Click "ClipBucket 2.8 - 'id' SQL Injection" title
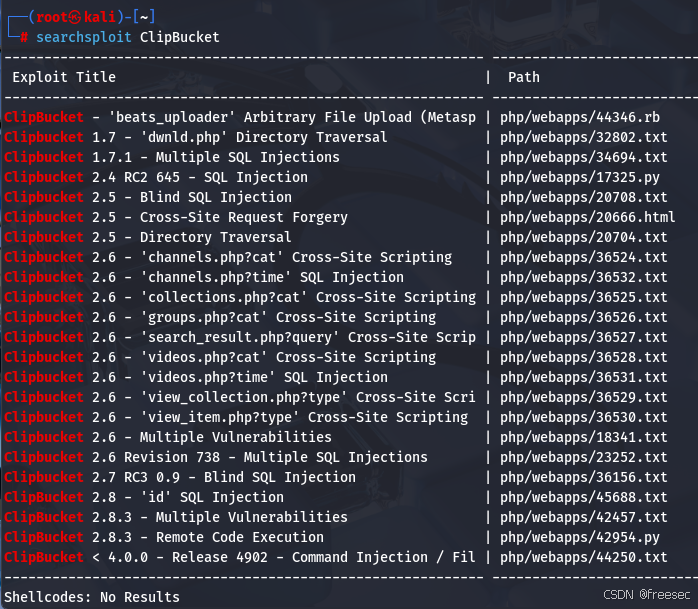Screen dimensions: 698x609 [x=144, y=498]
